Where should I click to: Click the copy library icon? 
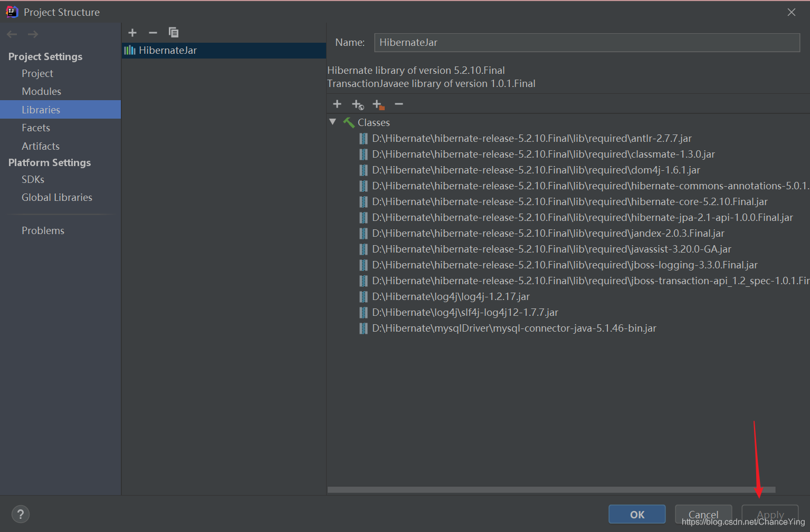pyautogui.click(x=173, y=33)
